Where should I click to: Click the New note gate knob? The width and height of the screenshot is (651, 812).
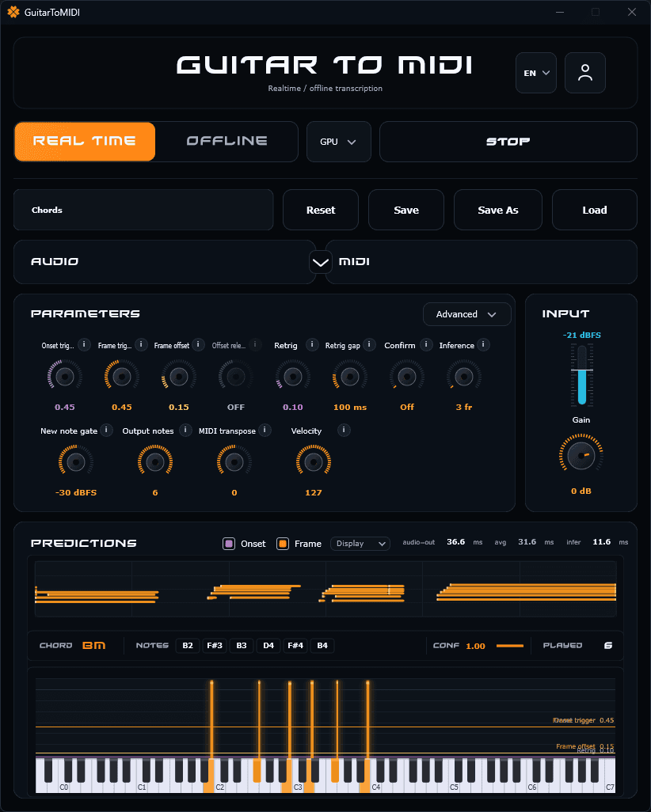click(76, 462)
